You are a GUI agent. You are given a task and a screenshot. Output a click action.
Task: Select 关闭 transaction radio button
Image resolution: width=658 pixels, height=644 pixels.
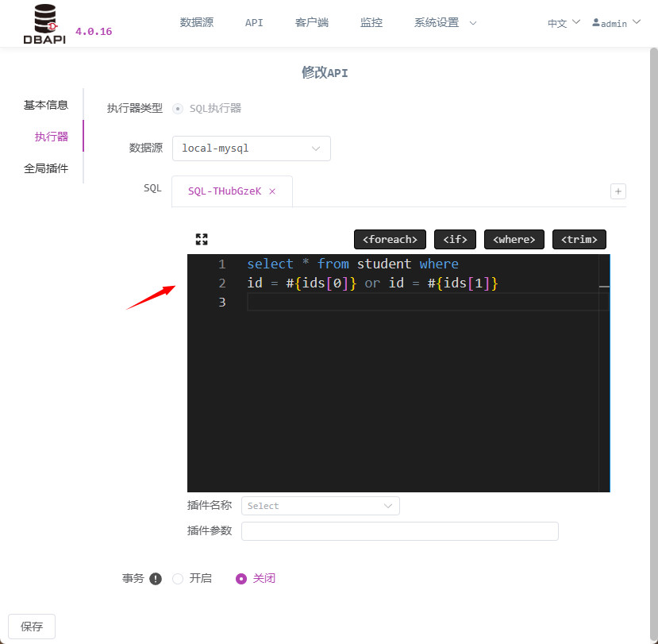[x=240, y=579]
